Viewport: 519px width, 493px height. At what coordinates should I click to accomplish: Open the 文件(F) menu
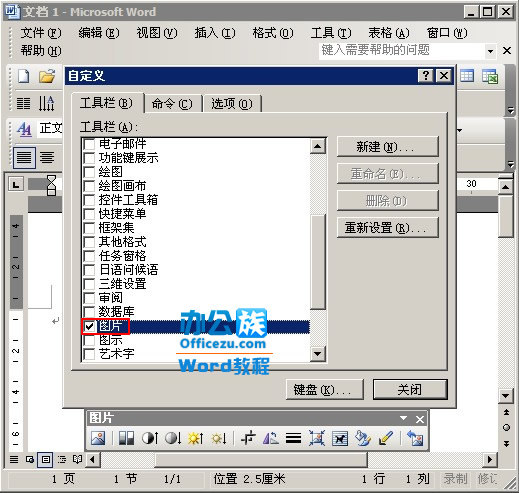pyautogui.click(x=41, y=33)
